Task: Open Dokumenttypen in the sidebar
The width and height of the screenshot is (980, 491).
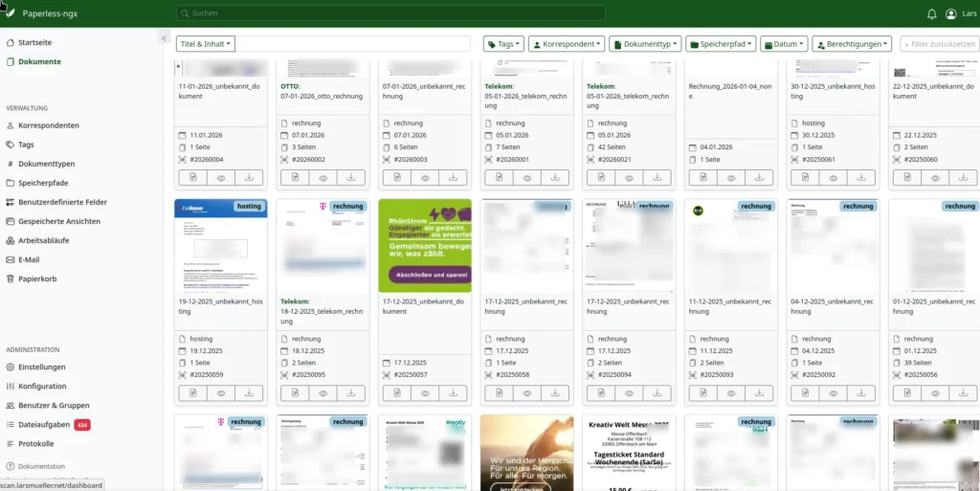Action: (46, 164)
